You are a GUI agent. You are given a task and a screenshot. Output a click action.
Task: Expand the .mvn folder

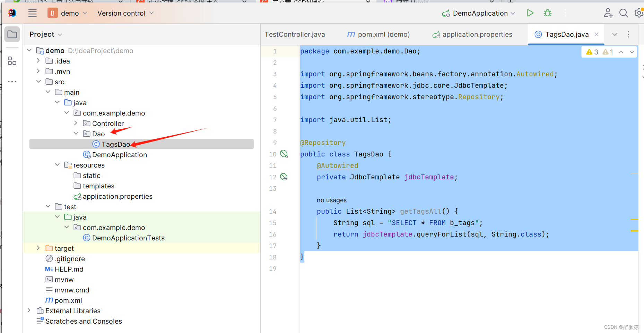(38, 71)
